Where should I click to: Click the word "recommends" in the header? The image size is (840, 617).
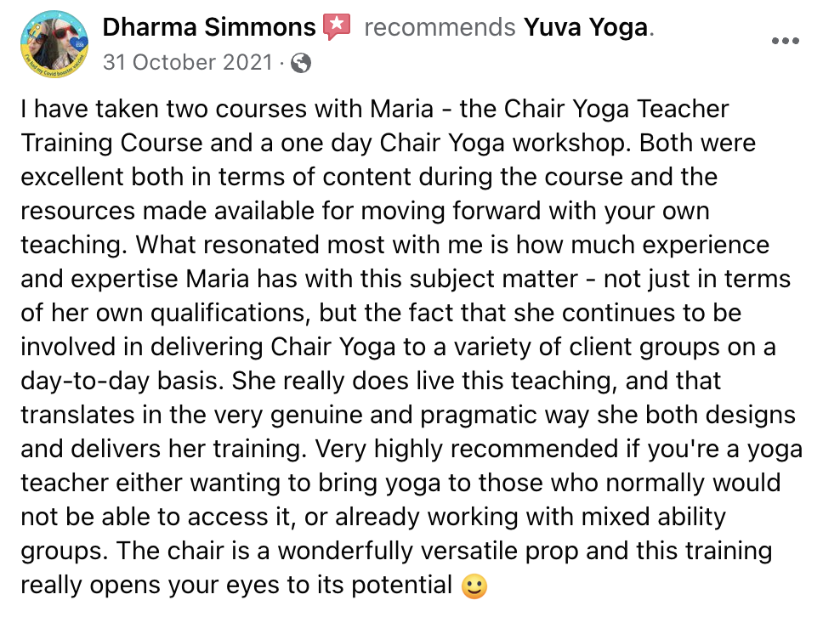coord(440,27)
